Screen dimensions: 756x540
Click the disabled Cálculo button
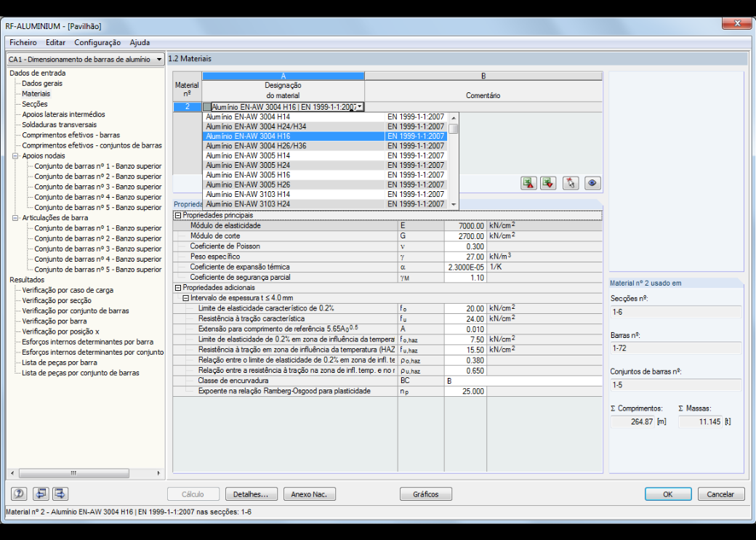pos(193,494)
